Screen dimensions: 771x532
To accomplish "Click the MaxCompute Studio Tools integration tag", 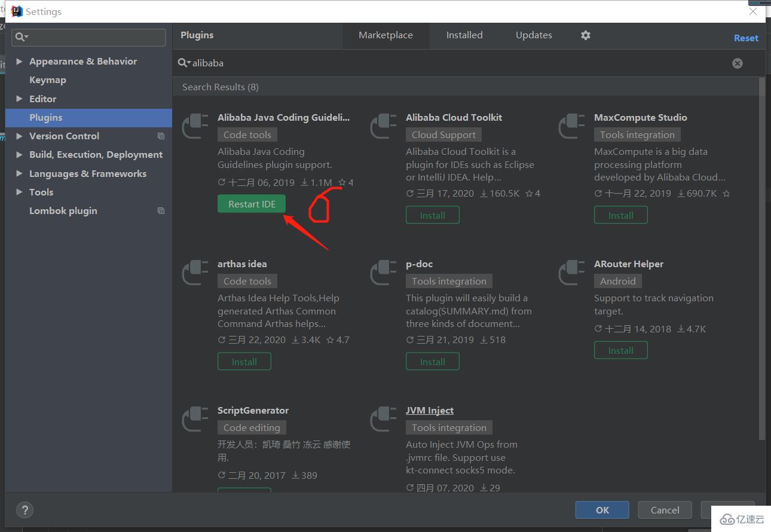I will [637, 135].
